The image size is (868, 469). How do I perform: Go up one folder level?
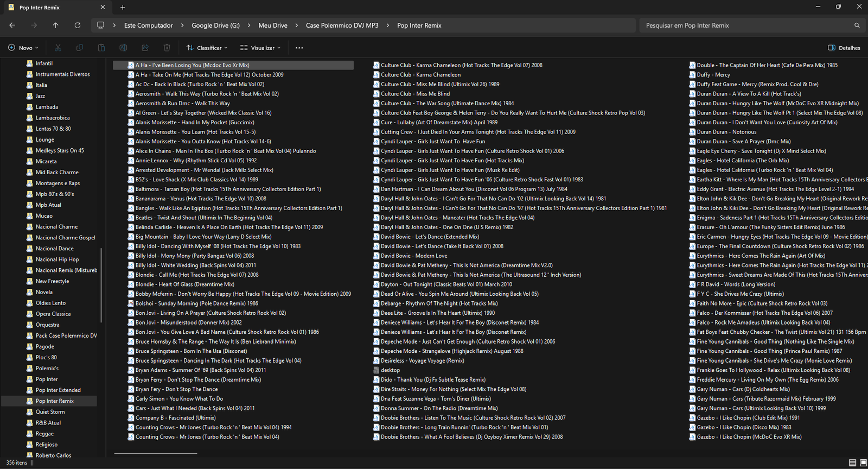pos(55,26)
